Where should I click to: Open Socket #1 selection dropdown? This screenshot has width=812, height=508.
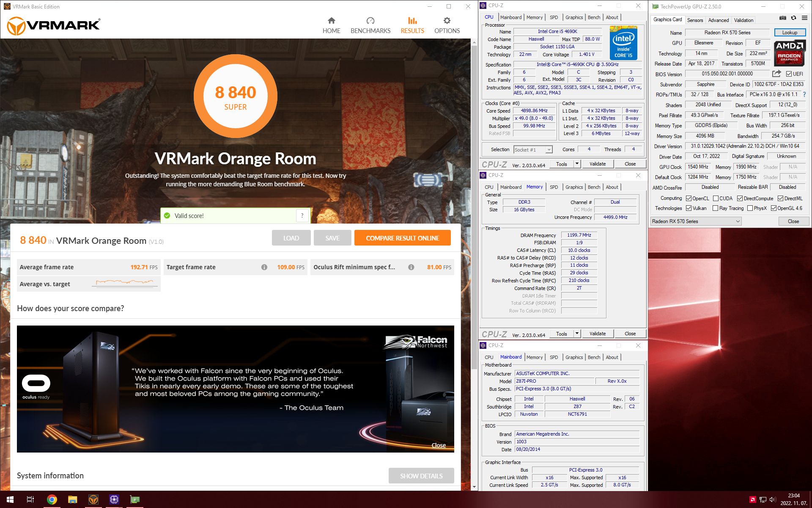point(533,149)
